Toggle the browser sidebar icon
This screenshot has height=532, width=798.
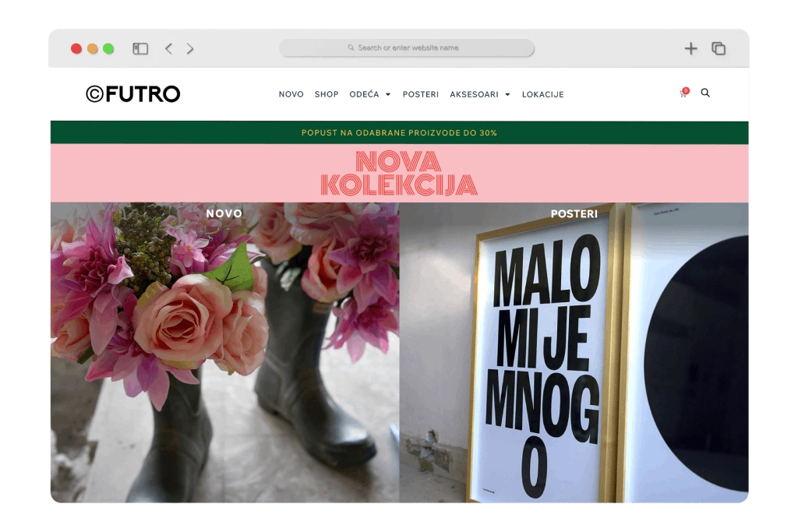(139, 48)
